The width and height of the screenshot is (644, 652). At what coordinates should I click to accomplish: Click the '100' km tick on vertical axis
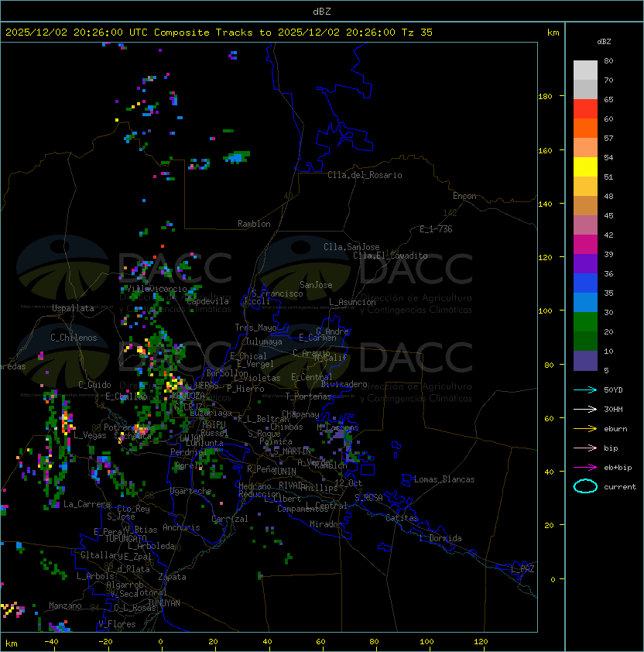[x=545, y=311]
